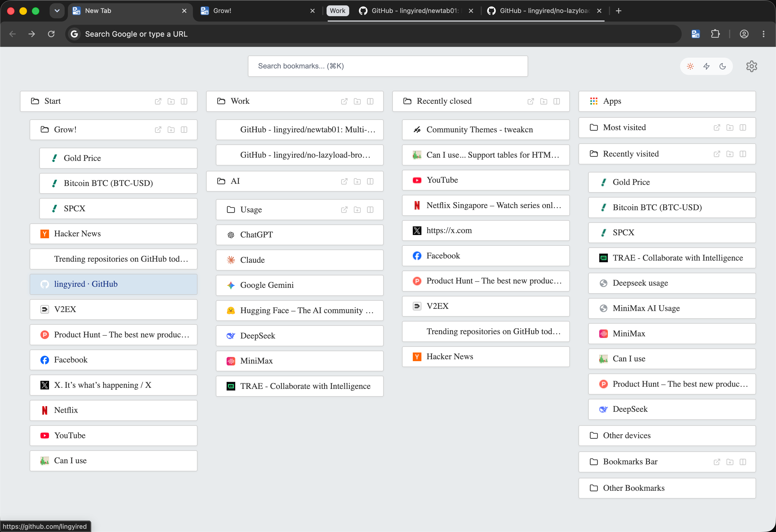Click the external-link icon on Recently closed row
The height and width of the screenshot is (532, 776).
click(531, 101)
